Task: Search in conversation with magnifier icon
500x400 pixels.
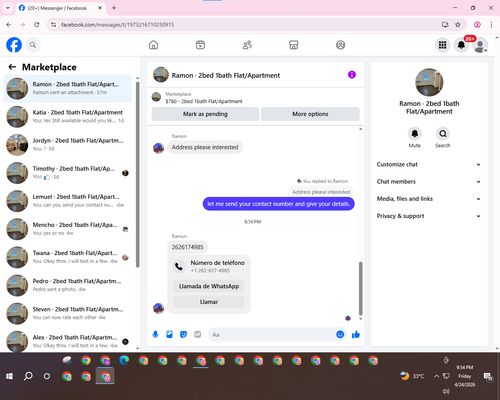Action: pos(443,134)
